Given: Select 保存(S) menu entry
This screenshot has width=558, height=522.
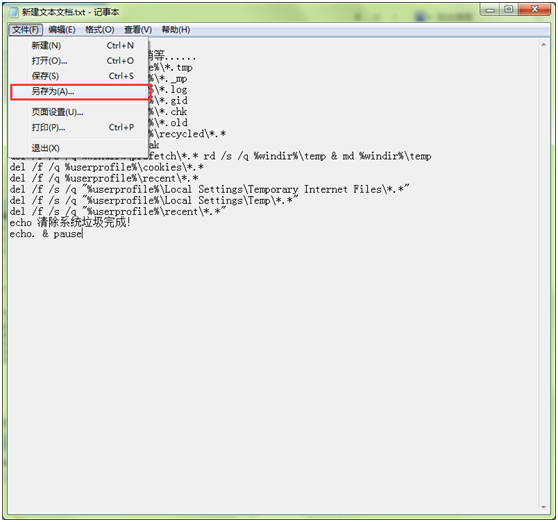Looking at the screenshot, I should pos(79,76).
